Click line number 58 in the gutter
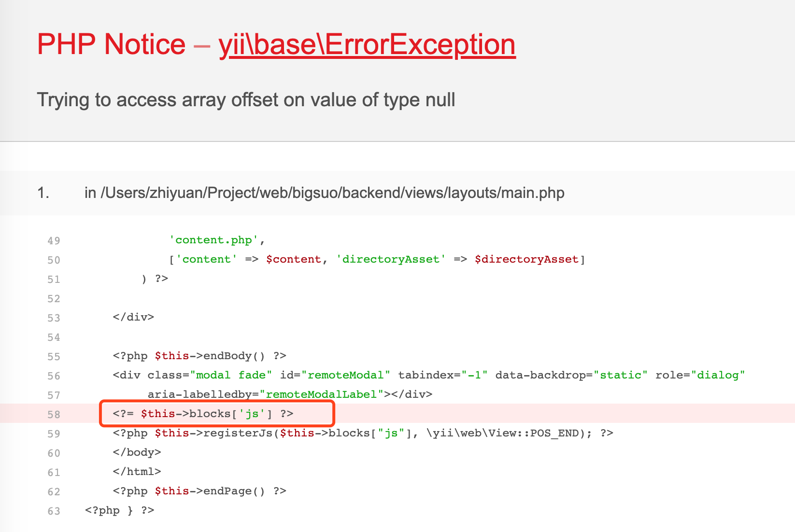 coord(54,414)
